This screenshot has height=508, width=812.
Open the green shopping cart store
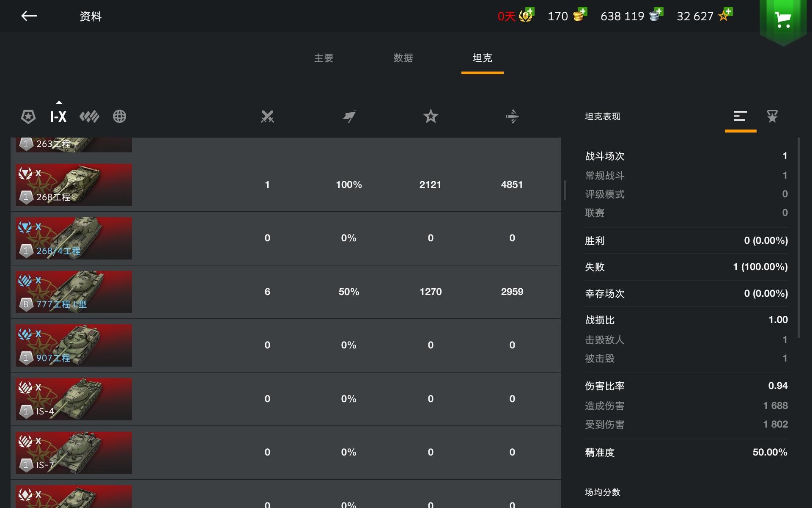point(783,20)
